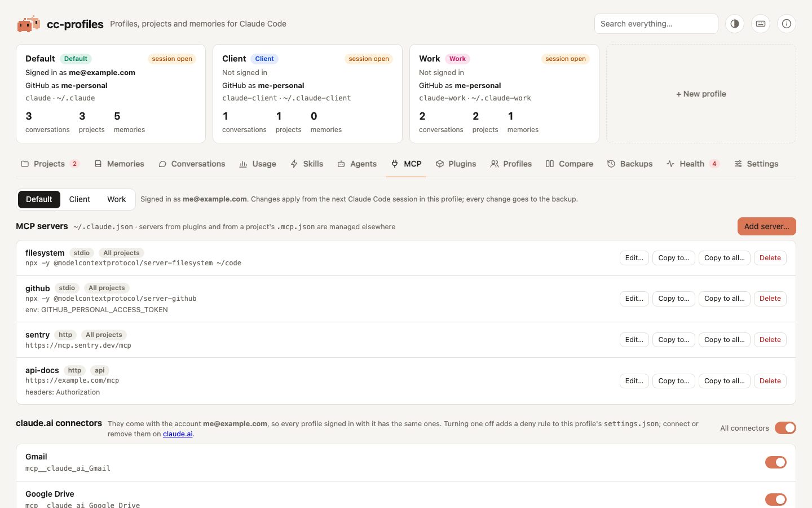This screenshot has width=812, height=508.
Task: Click Copy to... for the github server
Action: point(674,299)
